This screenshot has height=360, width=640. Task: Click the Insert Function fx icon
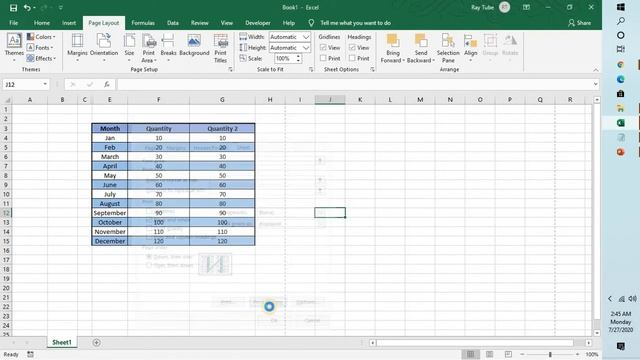[107, 84]
